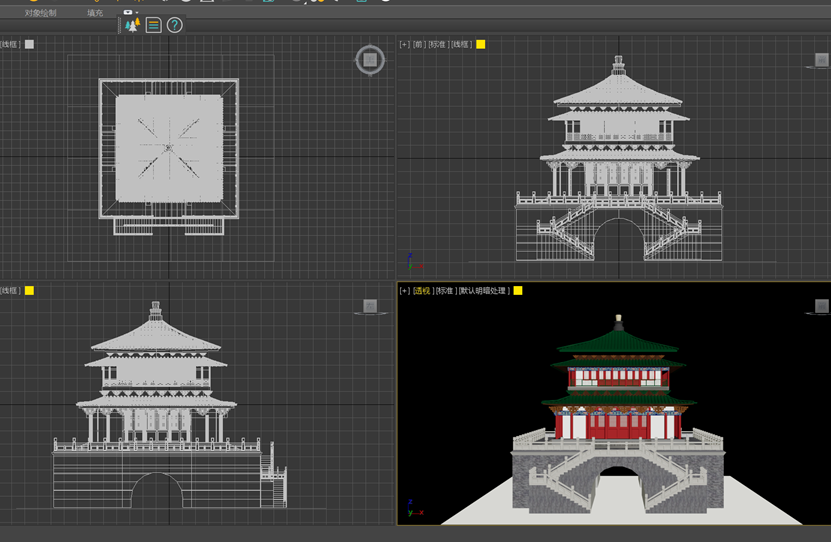Screen dimensions: 831x542
Task: Click the left viewport ViewCube
Action: (x=370, y=306)
